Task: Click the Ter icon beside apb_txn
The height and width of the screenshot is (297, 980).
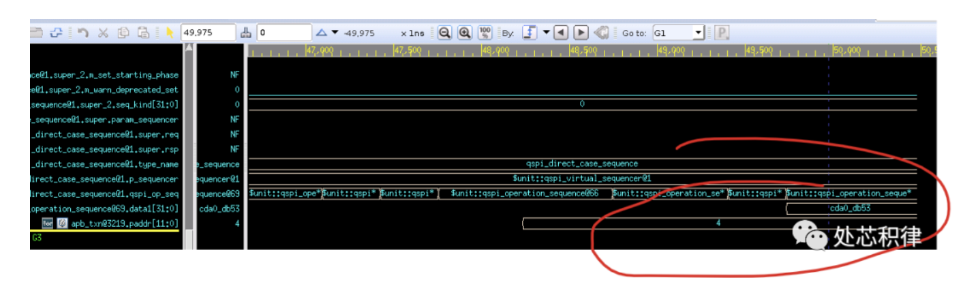Action: pos(48,223)
